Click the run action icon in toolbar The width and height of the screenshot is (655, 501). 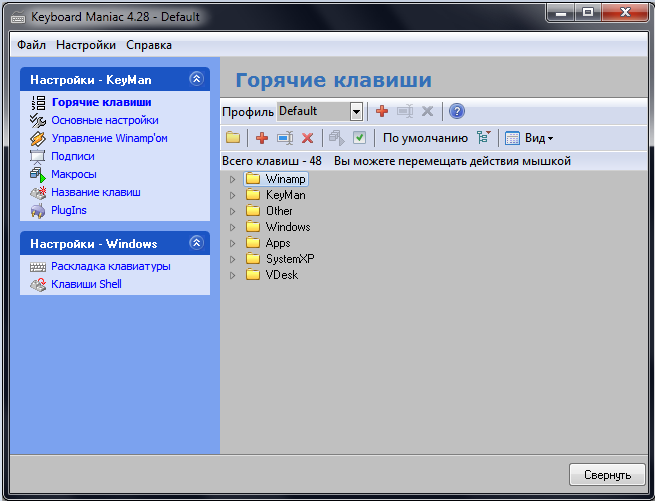click(337, 137)
